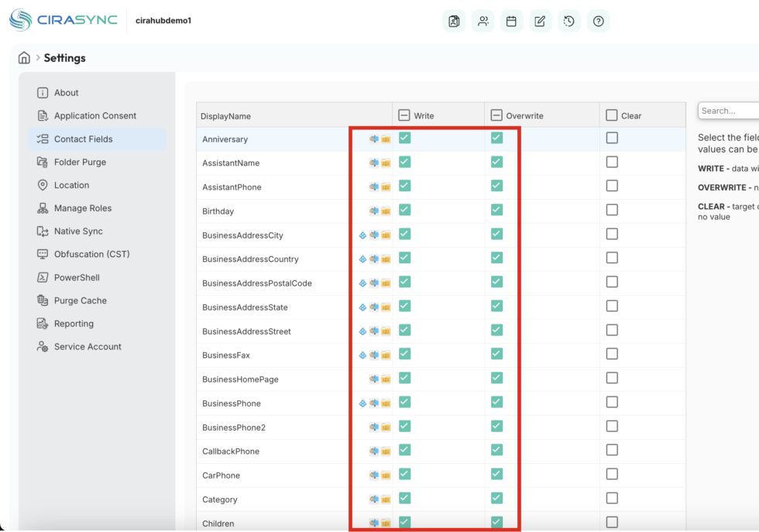Click the users icon in top bar

click(x=483, y=22)
